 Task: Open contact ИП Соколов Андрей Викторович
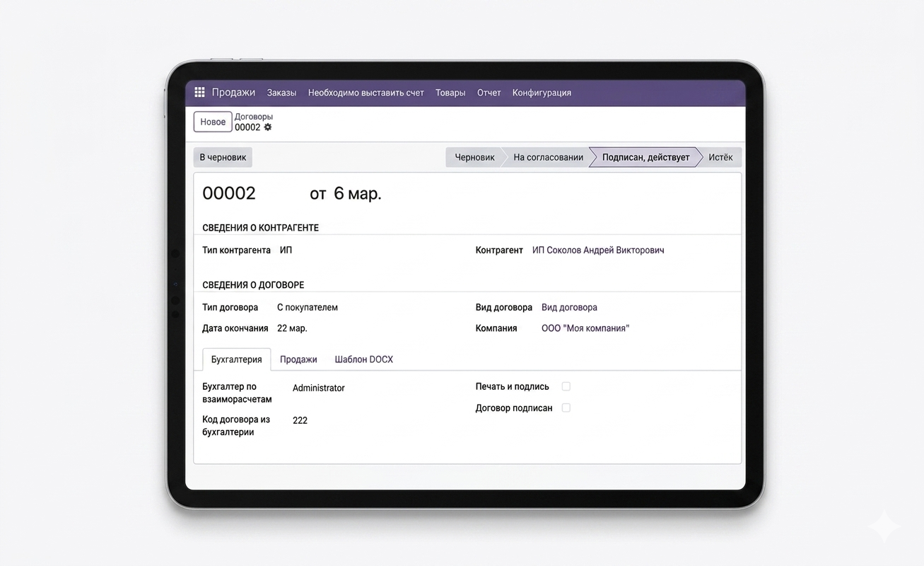click(x=597, y=250)
